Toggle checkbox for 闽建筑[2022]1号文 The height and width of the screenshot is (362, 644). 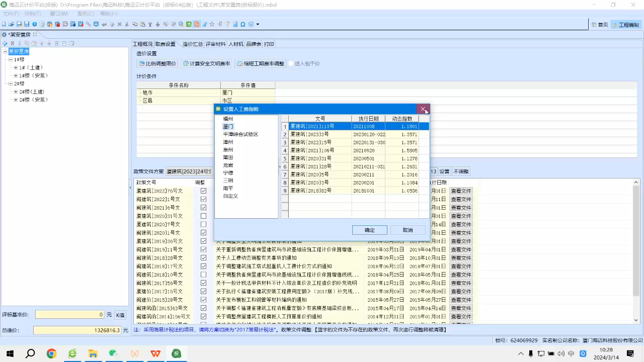click(x=203, y=199)
